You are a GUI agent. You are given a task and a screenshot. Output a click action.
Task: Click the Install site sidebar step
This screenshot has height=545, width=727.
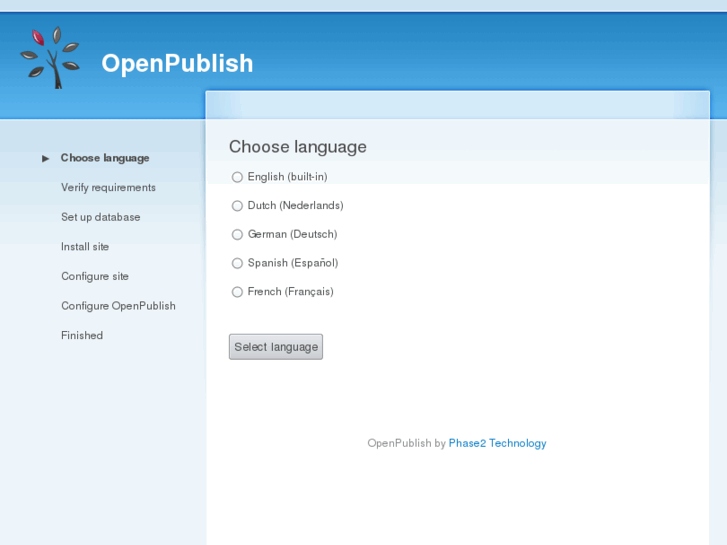click(x=85, y=247)
